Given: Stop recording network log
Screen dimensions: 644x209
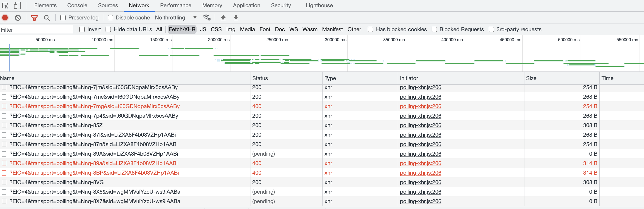Looking at the screenshot, I should point(5,17).
